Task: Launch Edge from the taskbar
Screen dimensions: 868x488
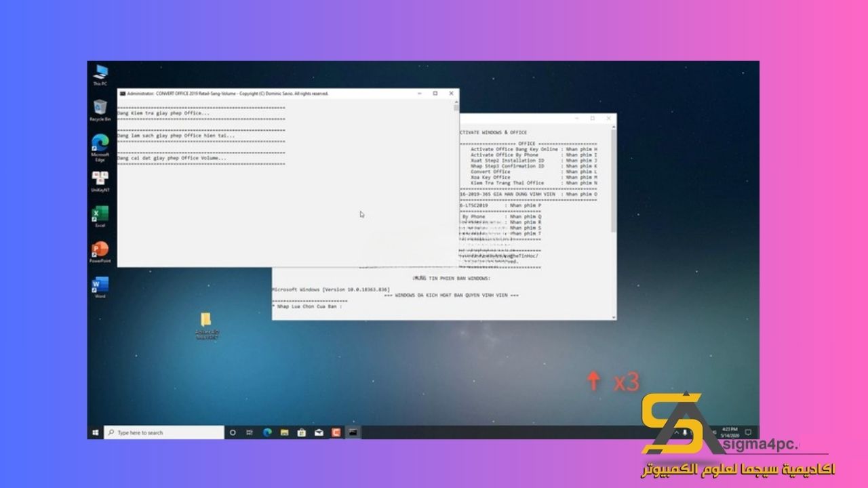Action: pos(267,432)
